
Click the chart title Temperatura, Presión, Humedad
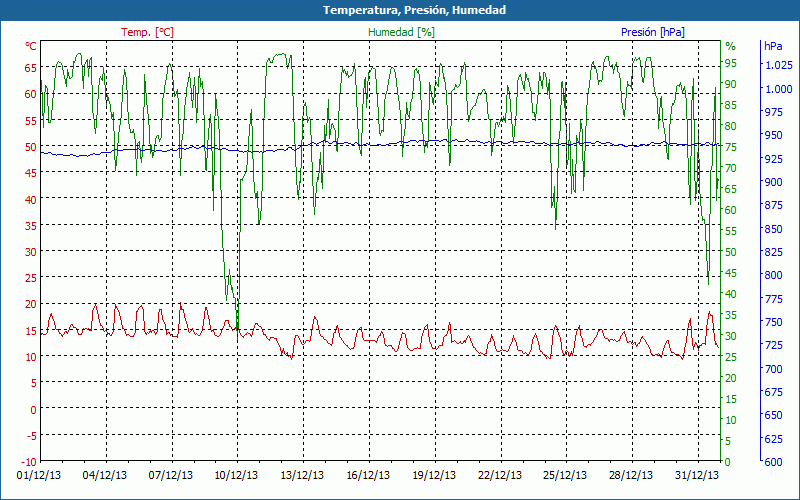(414, 10)
